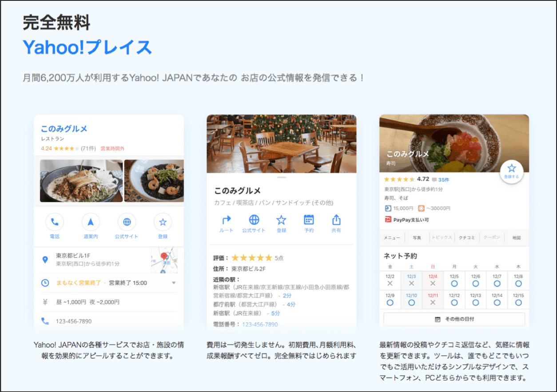Choose the 12/10 reservation date cell
Image resolution: width=557 pixels, height=392 pixels.
point(411,299)
